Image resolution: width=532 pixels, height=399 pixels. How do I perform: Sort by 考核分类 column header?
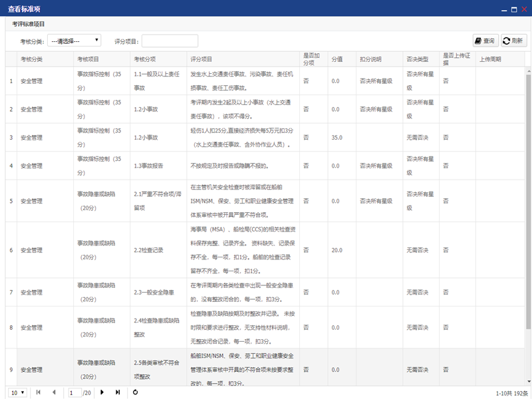click(32, 59)
